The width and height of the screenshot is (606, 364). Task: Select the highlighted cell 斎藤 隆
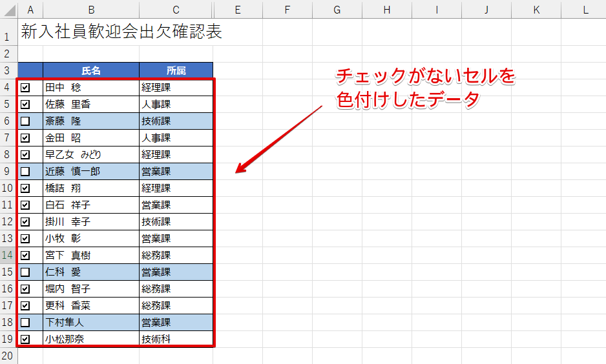click(91, 121)
